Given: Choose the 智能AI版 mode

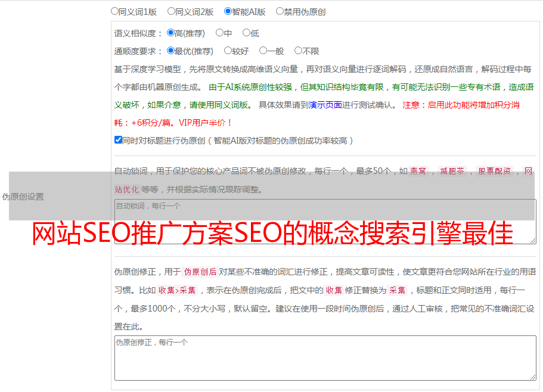Looking at the screenshot, I should [228, 11].
